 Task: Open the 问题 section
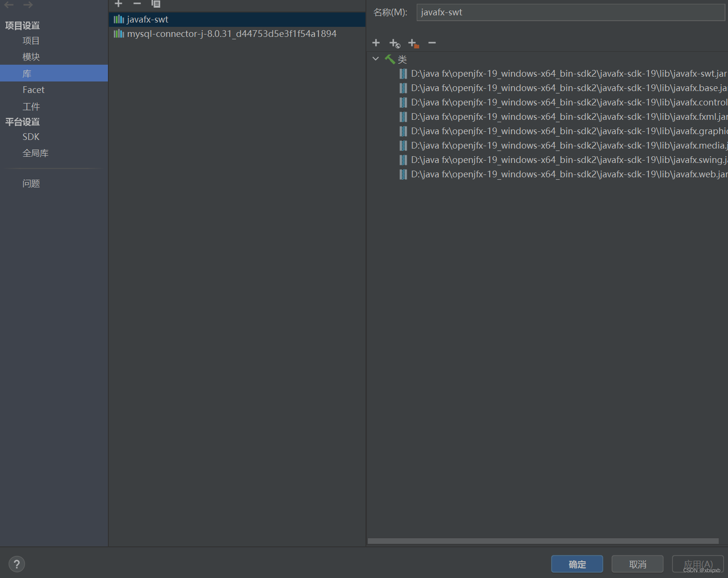click(31, 183)
